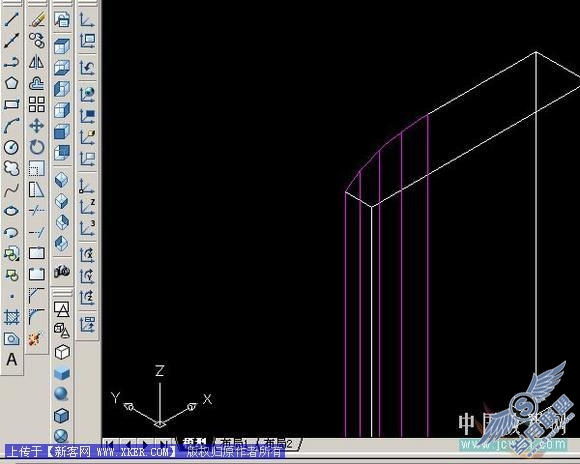580x464 pixels.
Task: Select the Multiline Text A tool
Action: 11,360
